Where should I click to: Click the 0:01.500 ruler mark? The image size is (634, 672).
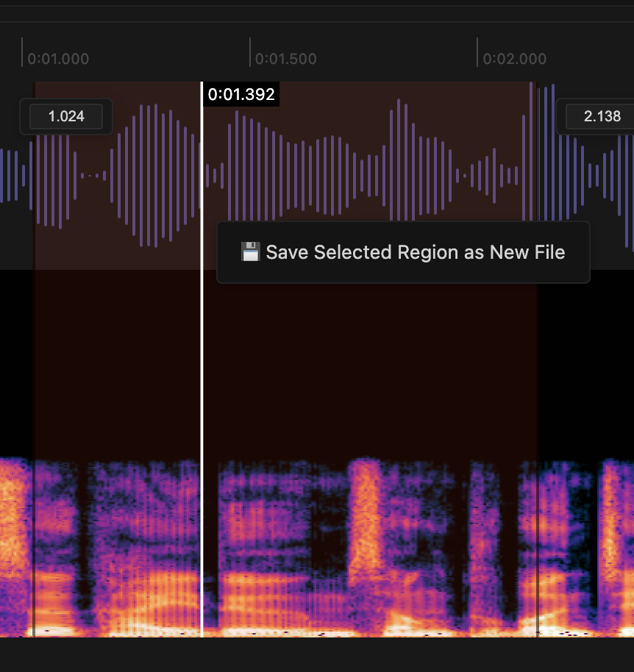[x=286, y=59]
